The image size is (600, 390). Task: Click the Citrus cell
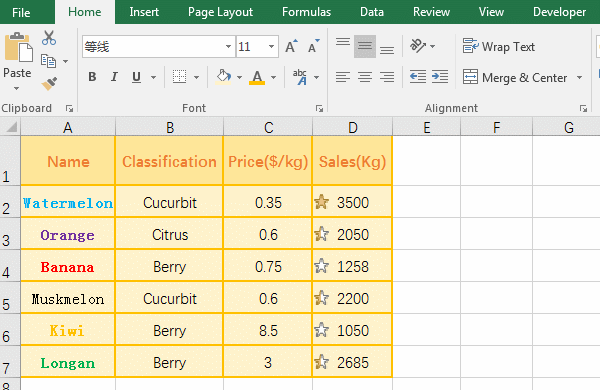click(x=169, y=234)
